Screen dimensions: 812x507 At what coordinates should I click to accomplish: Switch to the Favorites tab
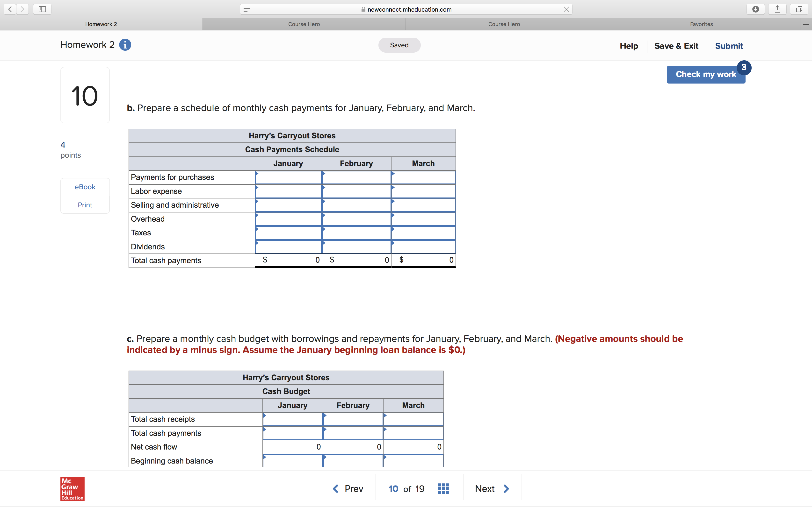[701, 24]
